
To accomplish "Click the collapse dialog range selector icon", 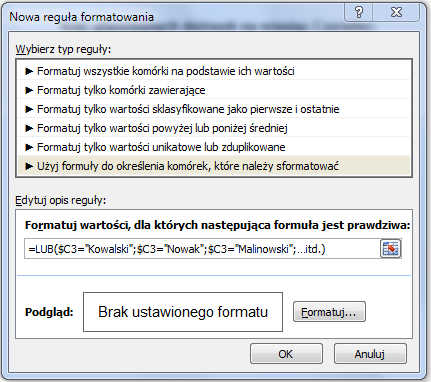I will point(390,249).
